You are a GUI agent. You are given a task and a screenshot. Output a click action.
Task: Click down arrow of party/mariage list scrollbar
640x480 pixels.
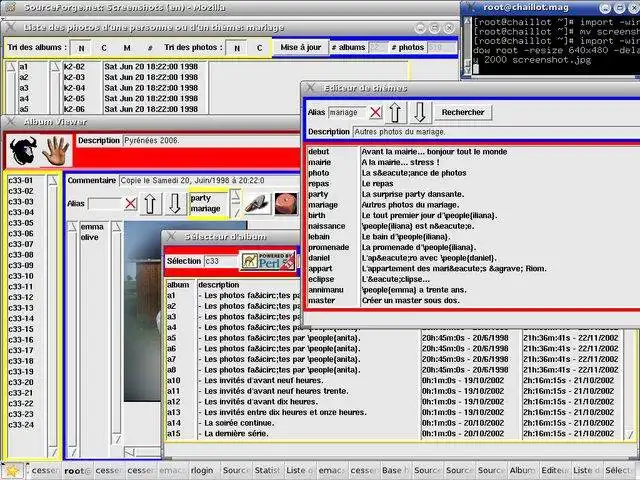236,212
